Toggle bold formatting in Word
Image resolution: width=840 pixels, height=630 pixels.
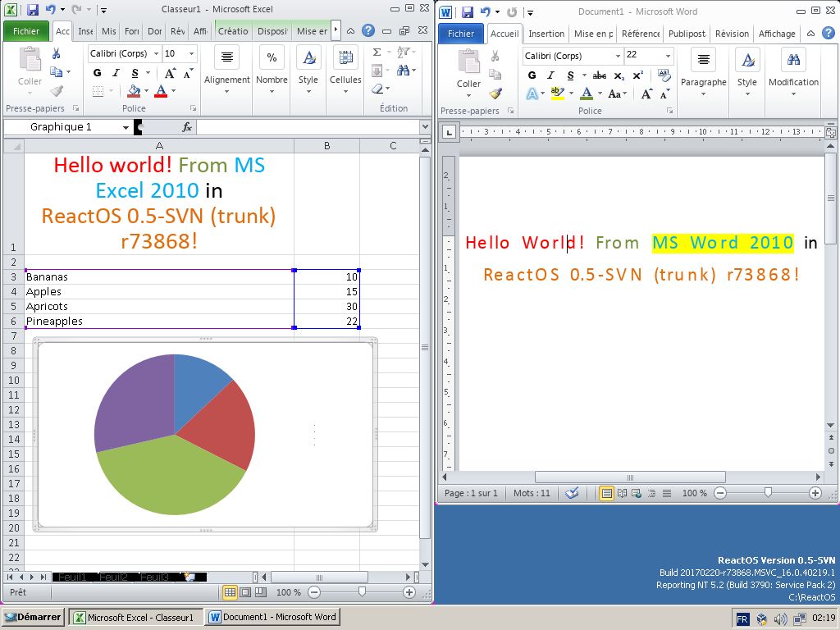click(531, 75)
